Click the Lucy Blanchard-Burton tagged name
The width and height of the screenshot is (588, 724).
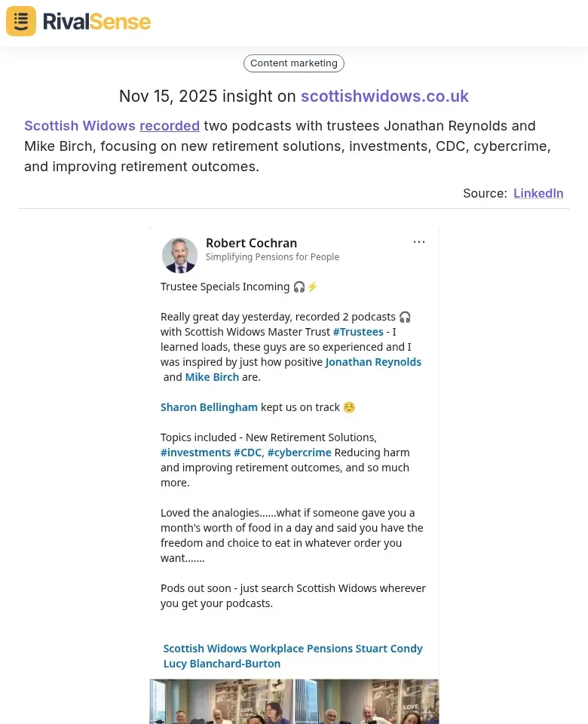[x=222, y=663]
